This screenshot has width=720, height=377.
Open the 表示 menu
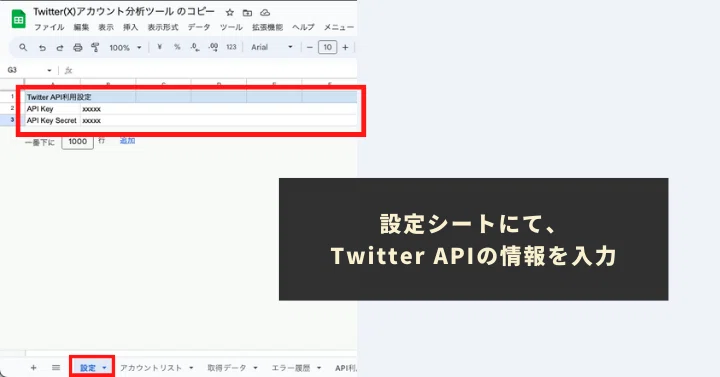[106, 27]
